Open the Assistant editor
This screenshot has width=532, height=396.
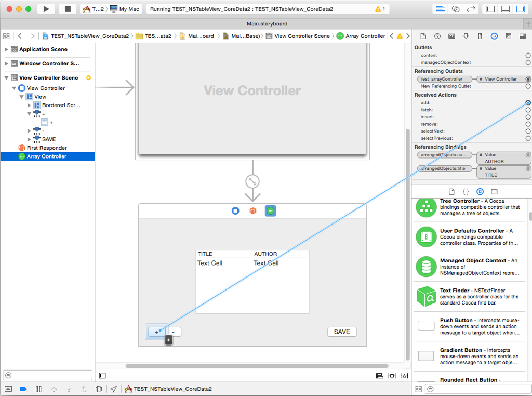tap(456, 9)
